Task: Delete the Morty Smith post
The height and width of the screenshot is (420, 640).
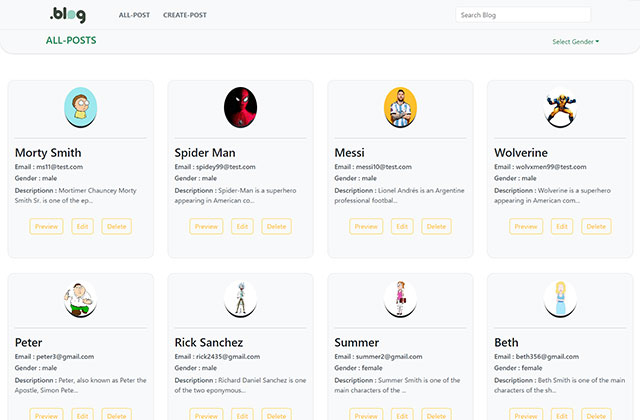Action: (117, 227)
